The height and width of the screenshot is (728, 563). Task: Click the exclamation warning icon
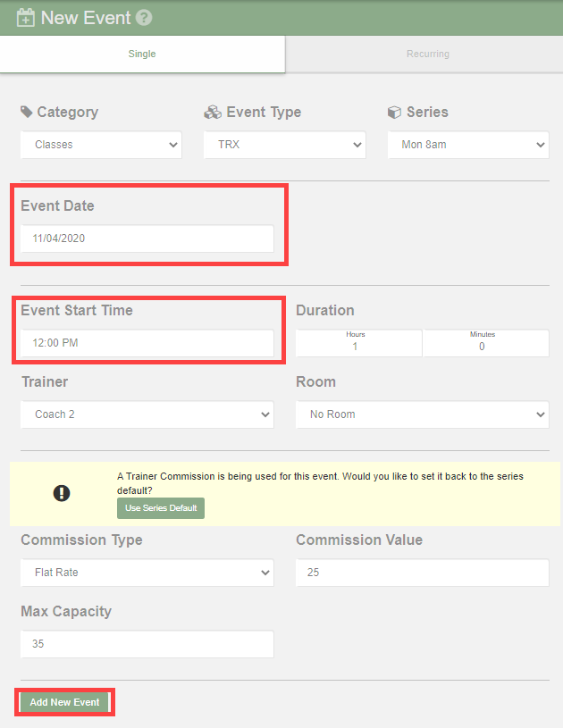pos(62,493)
